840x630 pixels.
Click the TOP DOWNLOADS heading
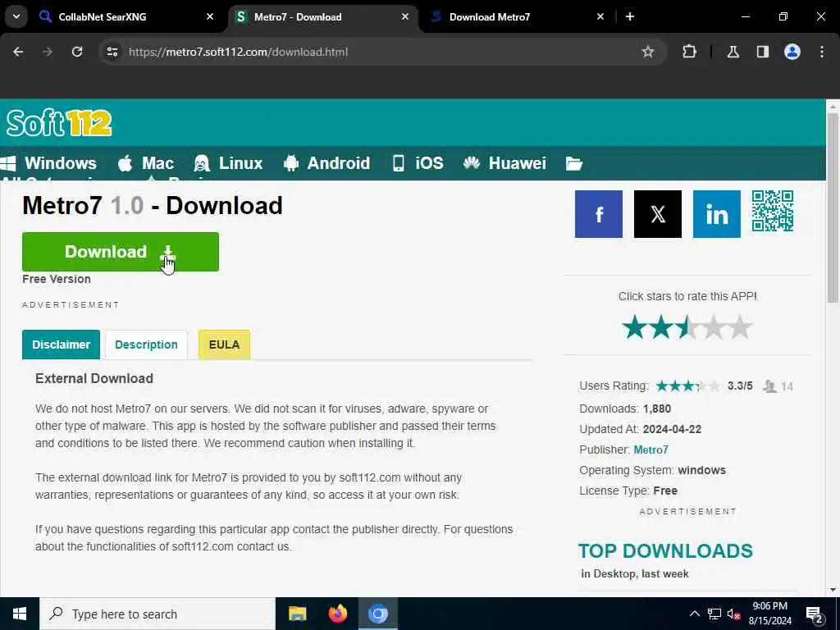(x=665, y=550)
